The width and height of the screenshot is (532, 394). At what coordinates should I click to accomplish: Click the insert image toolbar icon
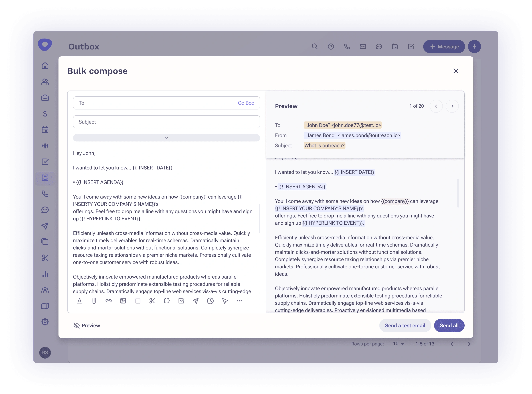tap(123, 301)
